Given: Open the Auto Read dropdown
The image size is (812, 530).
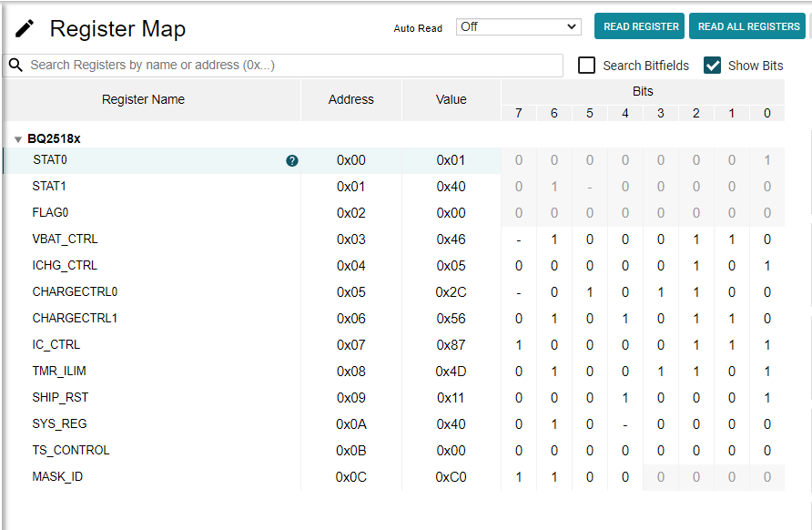Looking at the screenshot, I should 518,27.
